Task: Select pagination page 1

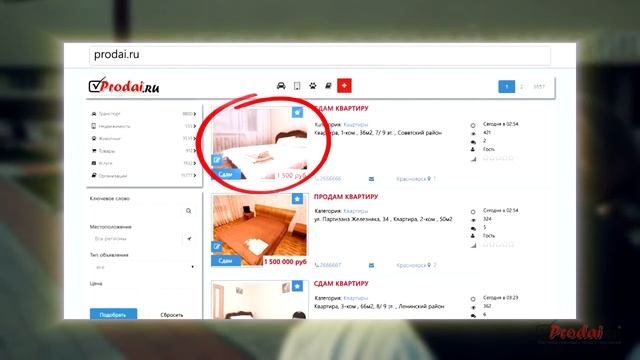Action: [507, 87]
